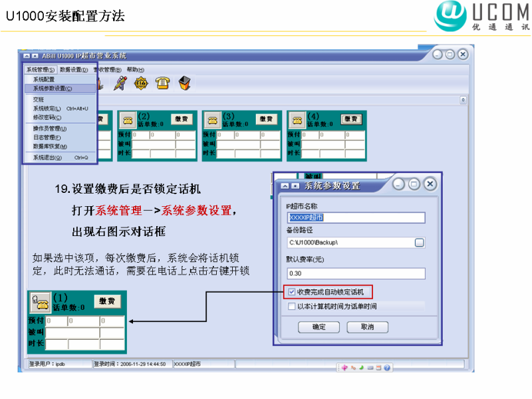The width and height of the screenshot is (532, 399).
Task: Select 修改密码(C) menu entry
Action: click(x=60, y=118)
